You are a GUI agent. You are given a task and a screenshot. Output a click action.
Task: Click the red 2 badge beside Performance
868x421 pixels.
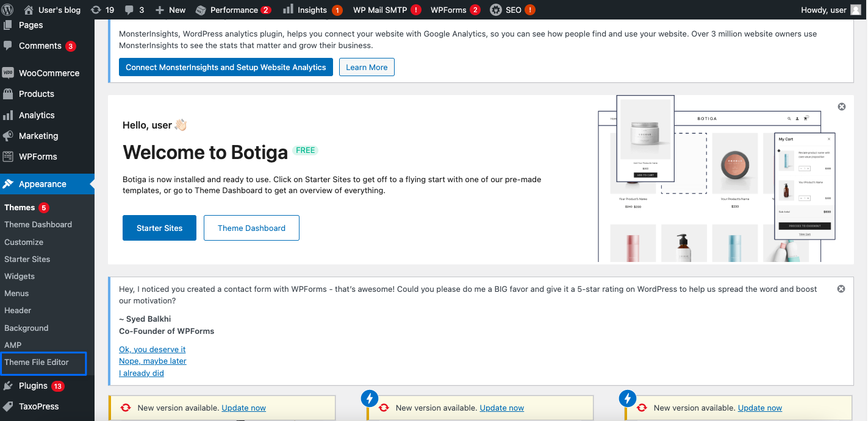coord(266,10)
